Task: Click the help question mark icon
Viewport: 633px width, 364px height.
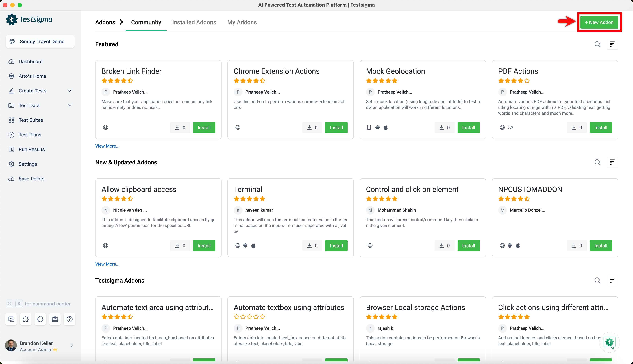Action: [69, 319]
